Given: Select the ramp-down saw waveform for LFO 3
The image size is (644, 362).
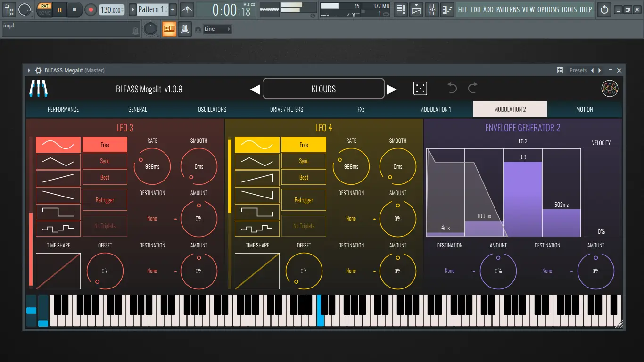Looking at the screenshot, I should point(58,194).
